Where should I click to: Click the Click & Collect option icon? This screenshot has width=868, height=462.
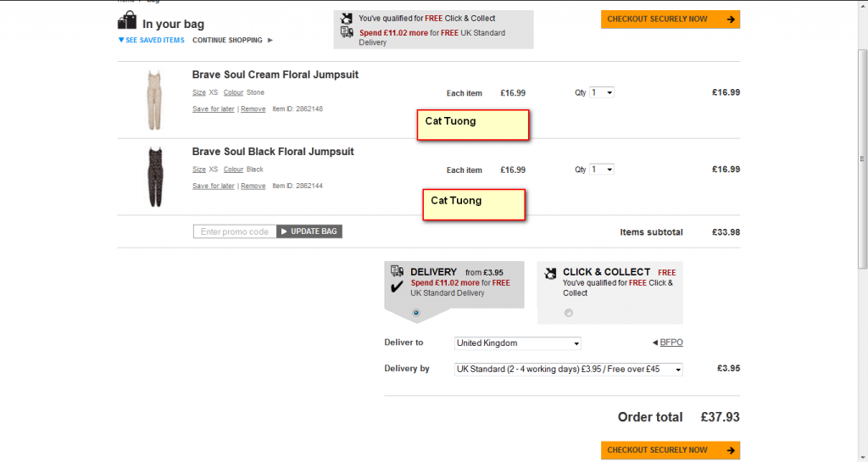[549, 273]
